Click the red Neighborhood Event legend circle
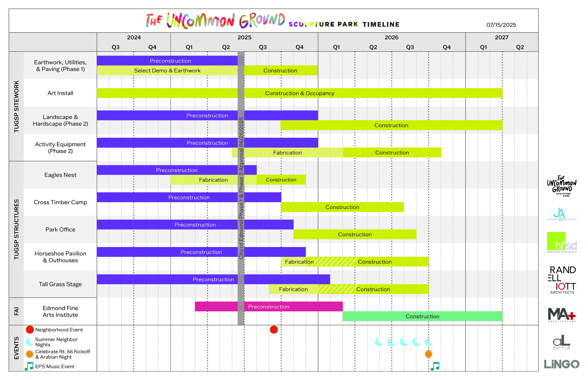Viewport: 588px width, 380px height. 30,330
